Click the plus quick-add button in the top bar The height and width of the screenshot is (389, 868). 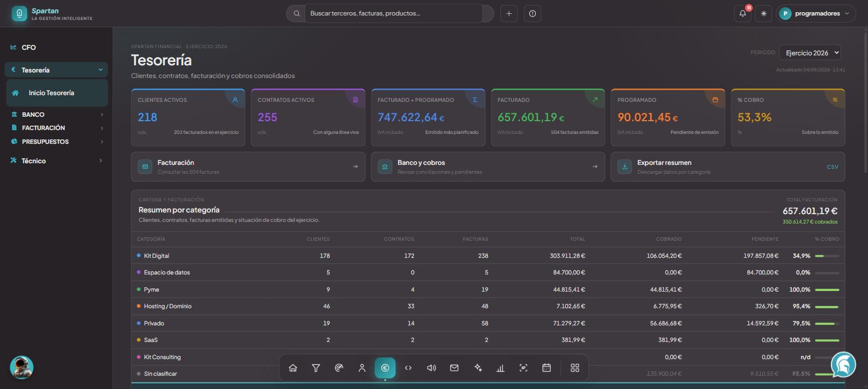pos(509,13)
